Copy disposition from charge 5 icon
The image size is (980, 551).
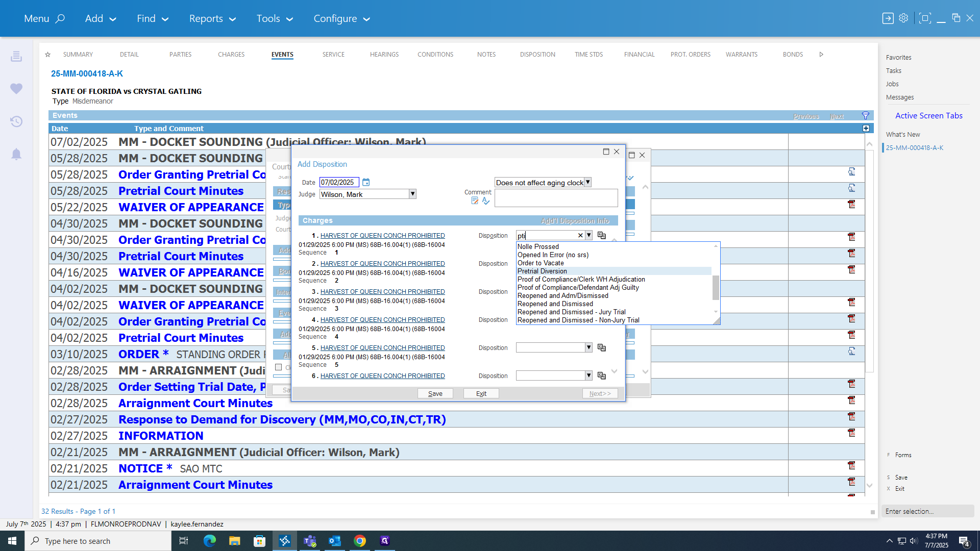[602, 347]
